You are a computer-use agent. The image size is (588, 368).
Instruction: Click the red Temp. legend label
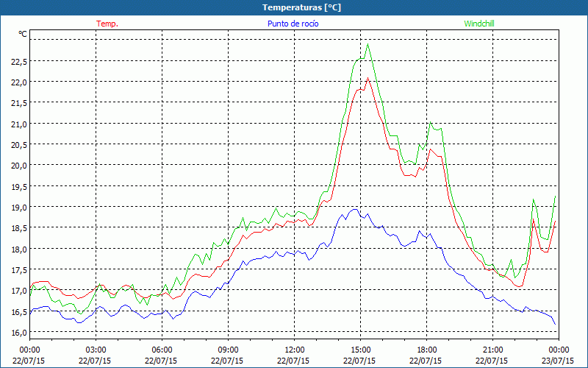pyautogui.click(x=107, y=24)
